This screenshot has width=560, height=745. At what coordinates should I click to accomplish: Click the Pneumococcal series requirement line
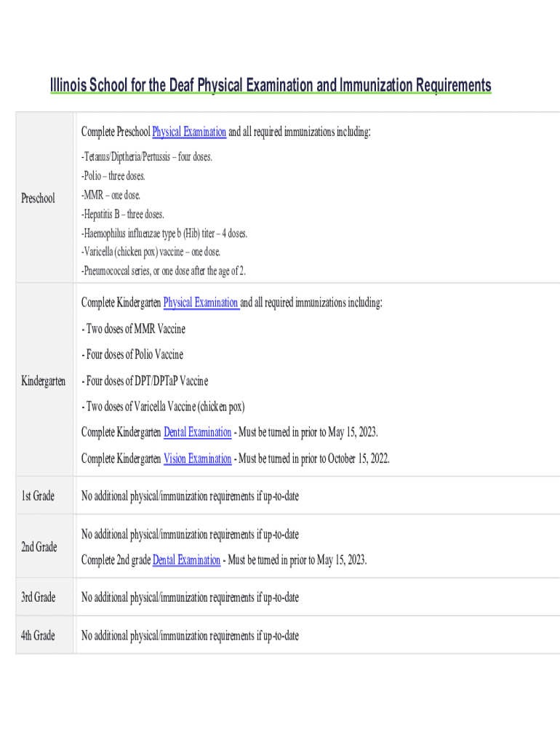coord(164,271)
